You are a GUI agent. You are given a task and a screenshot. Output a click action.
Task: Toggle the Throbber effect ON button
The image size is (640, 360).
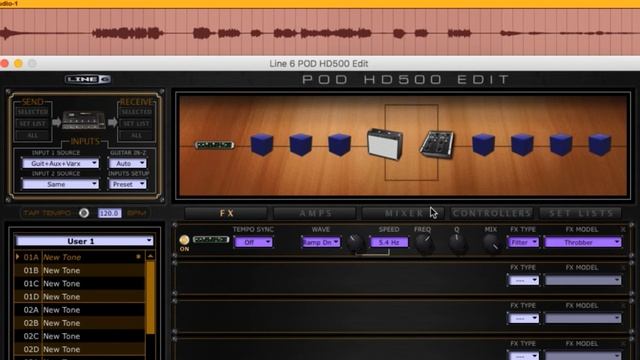pos(184,240)
